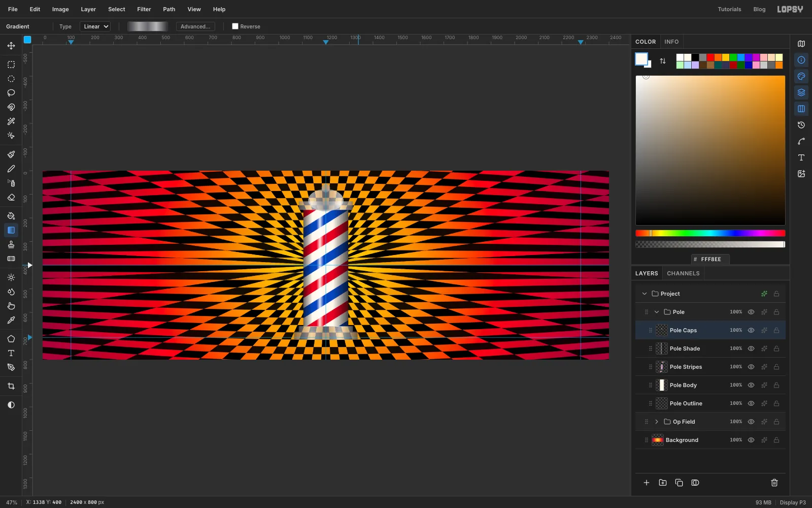This screenshot has height=508, width=812.
Task: Toggle visibility of Background layer
Action: (751, 440)
